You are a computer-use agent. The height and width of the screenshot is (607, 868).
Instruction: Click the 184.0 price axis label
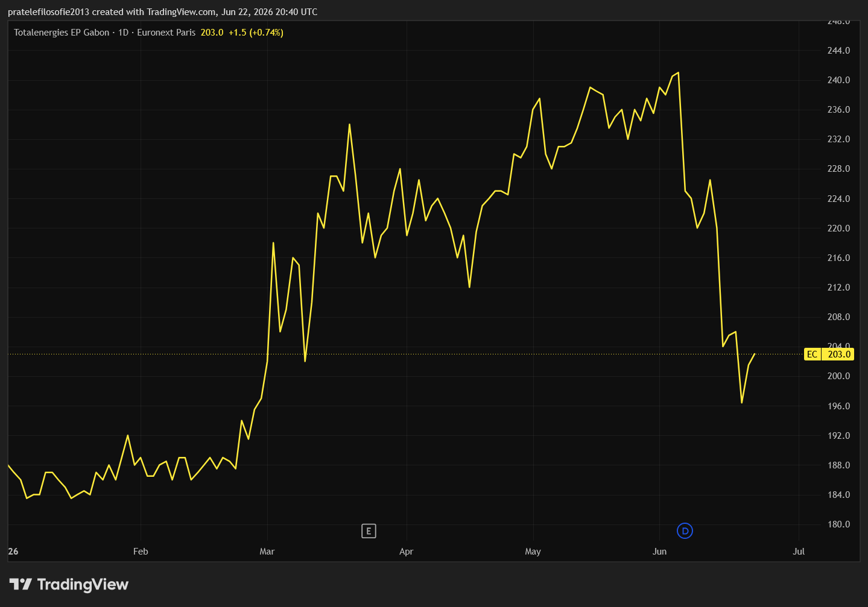pos(838,495)
